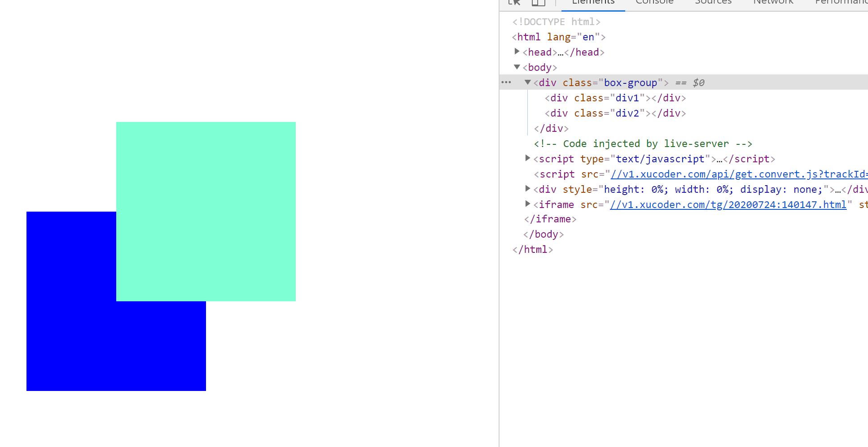The height and width of the screenshot is (447, 868).
Task: Select the DOCTYPE html line
Action: pos(557,22)
